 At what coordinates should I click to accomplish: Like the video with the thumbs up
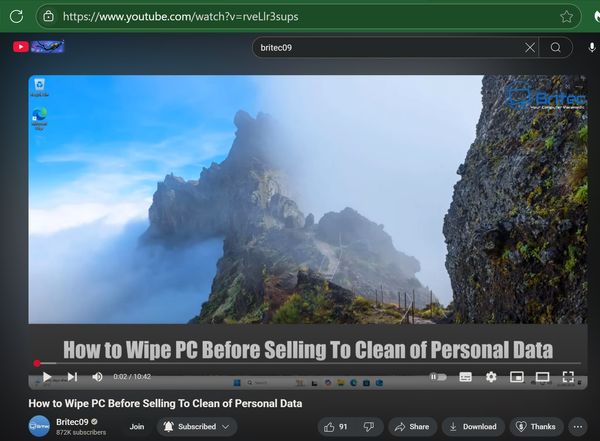coord(336,426)
